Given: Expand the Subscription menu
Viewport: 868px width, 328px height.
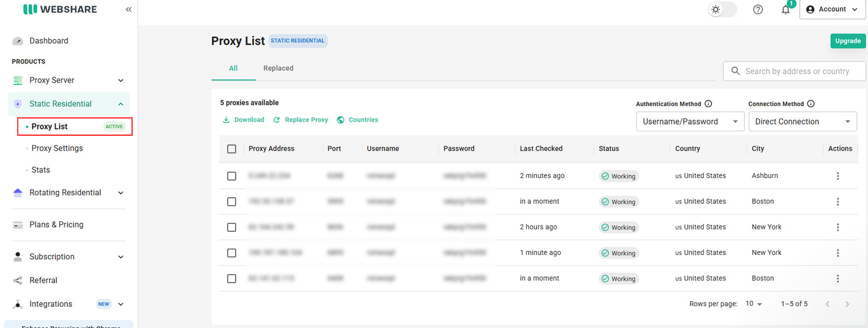Looking at the screenshot, I should tap(121, 257).
